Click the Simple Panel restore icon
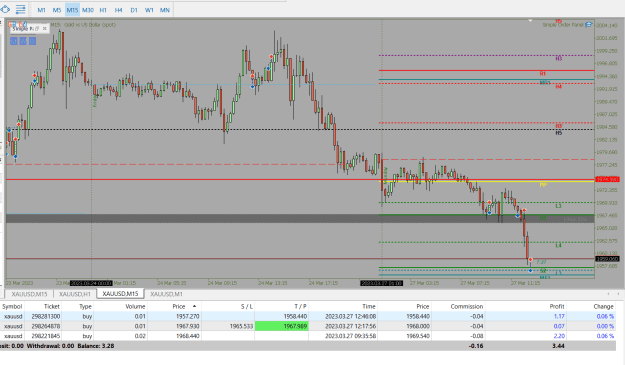 point(37,29)
